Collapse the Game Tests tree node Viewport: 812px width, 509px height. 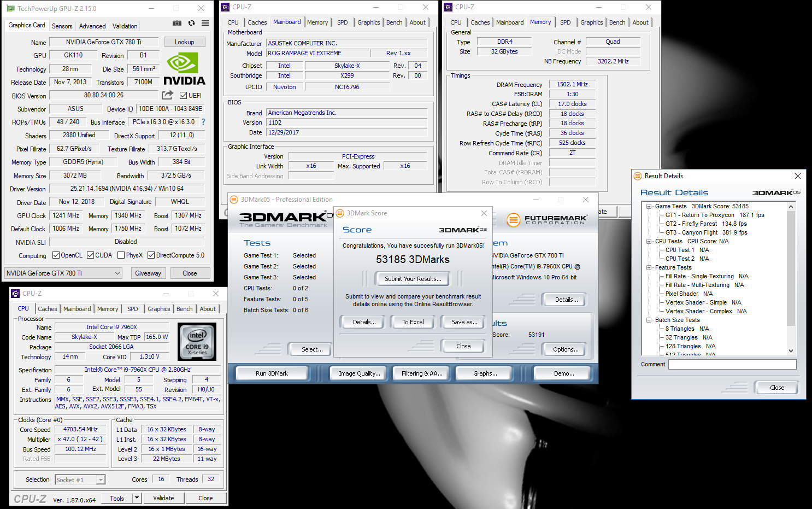tap(649, 207)
